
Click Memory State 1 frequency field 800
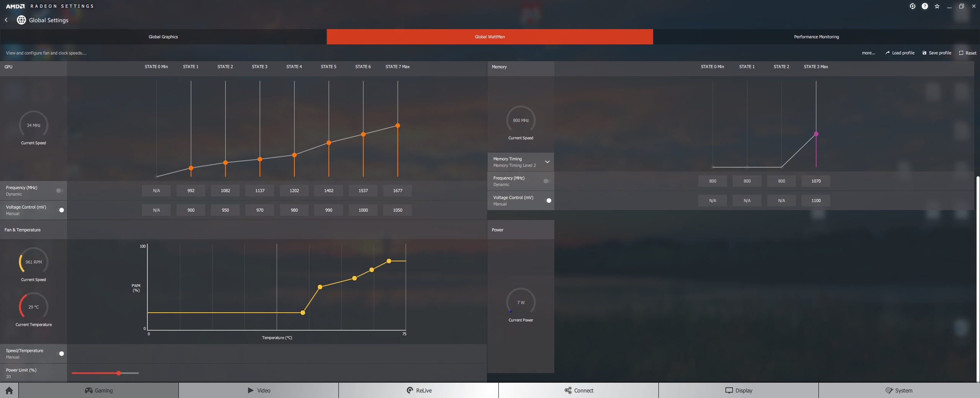[747, 181]
